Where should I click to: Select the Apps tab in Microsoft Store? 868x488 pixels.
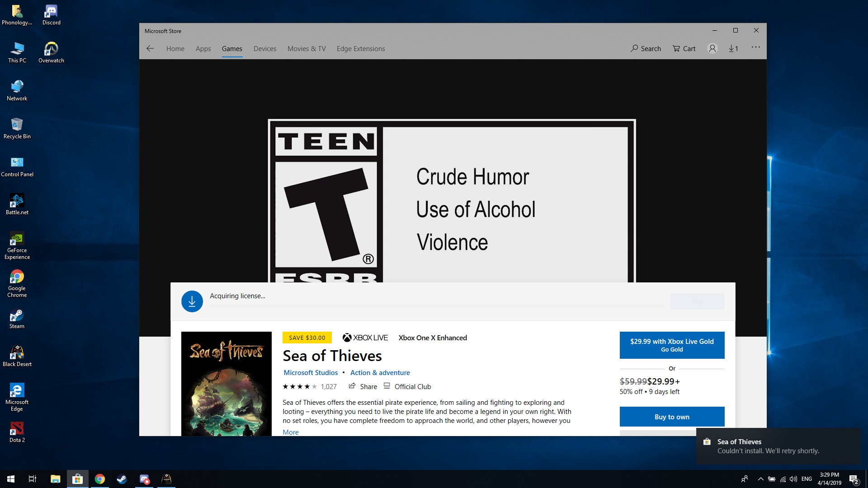pos(203,48)
